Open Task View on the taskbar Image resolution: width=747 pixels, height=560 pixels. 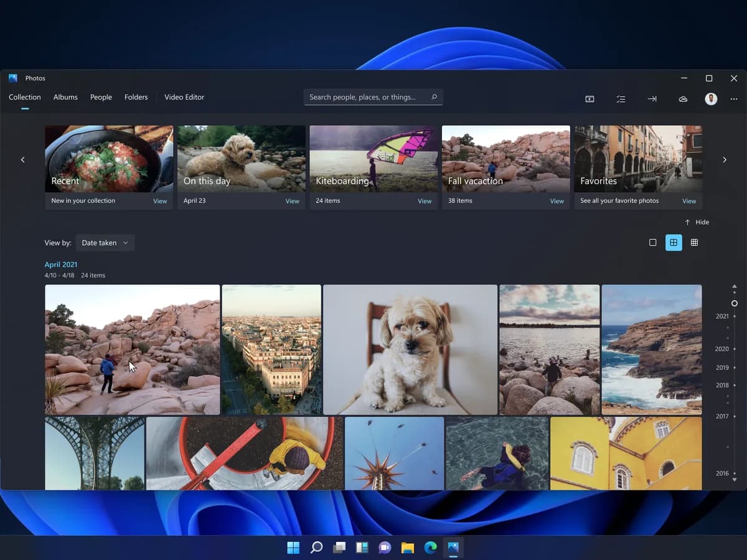[339, 548]
